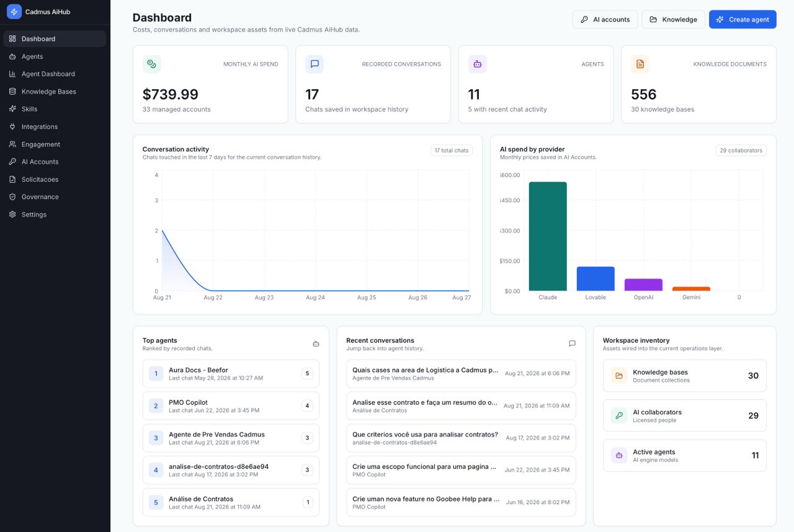Click the purple robot icon on Agents card
This screenshot has height=532, width=794.
pos(478,64)
